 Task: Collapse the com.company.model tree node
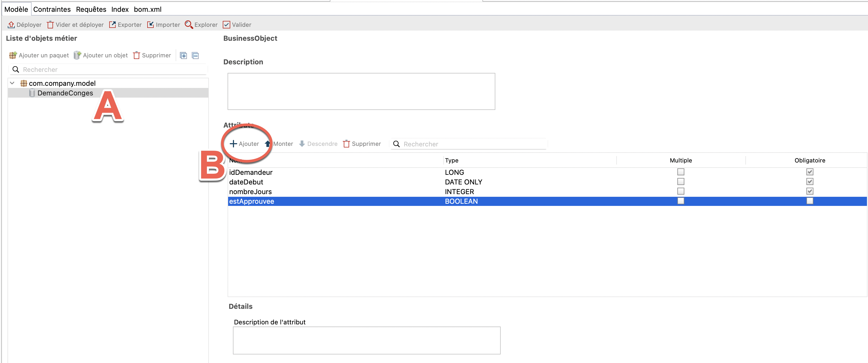(12, 83)
